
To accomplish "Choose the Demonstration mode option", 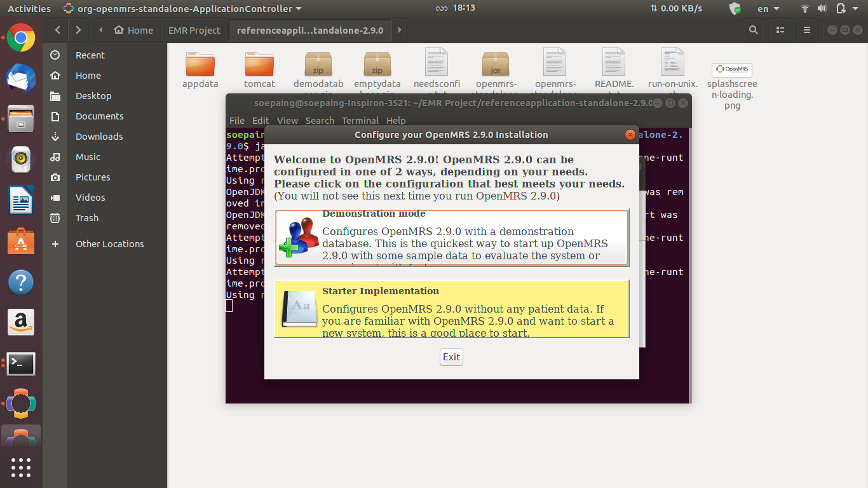I will [452, 238].
